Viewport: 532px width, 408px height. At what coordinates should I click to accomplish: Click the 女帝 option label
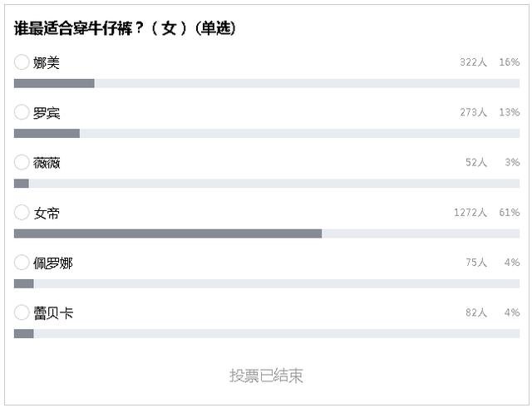47,213
